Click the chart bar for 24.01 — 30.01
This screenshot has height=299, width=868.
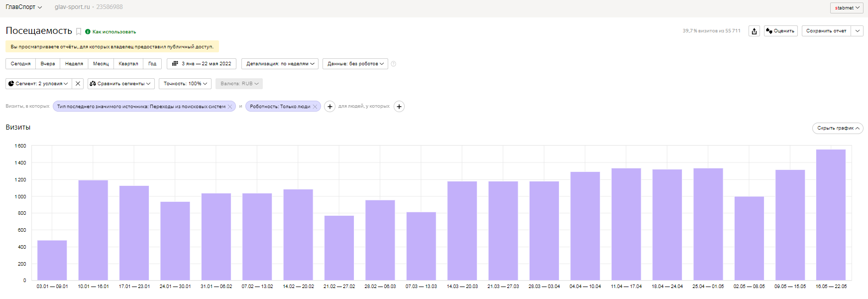(x=175, y=241)
